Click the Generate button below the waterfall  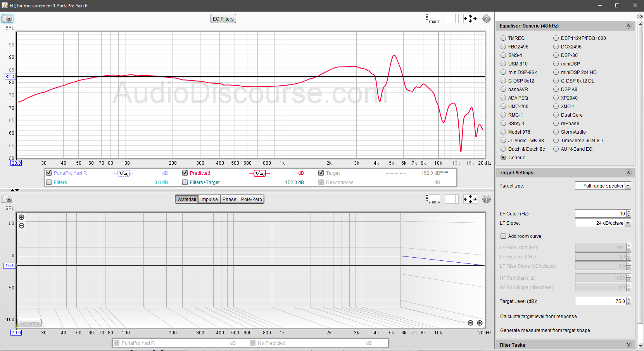[x=29, y=323]
